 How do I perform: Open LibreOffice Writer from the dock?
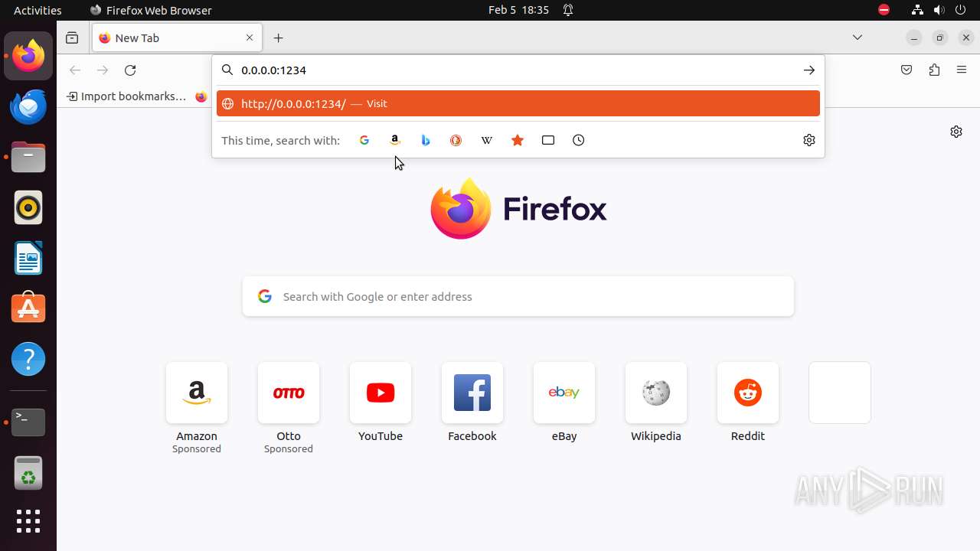tap(28, 258)
